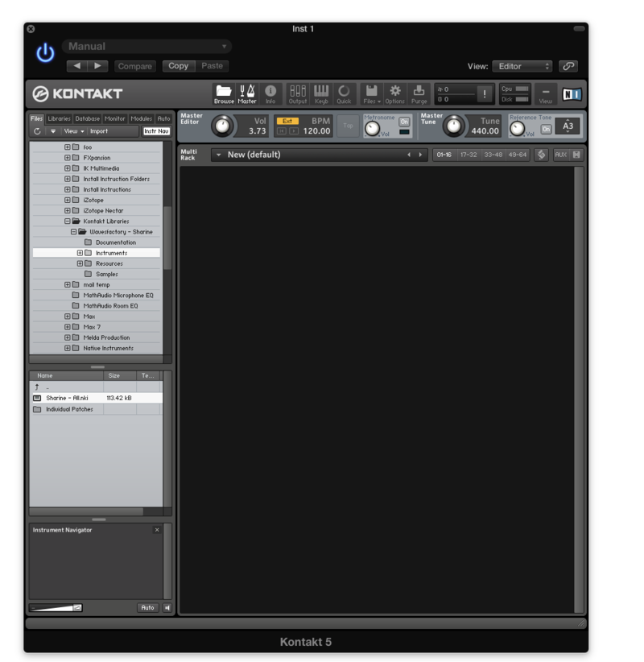Open the browser View menu
Screen dimensions: 644x662
tap(74, 131)
